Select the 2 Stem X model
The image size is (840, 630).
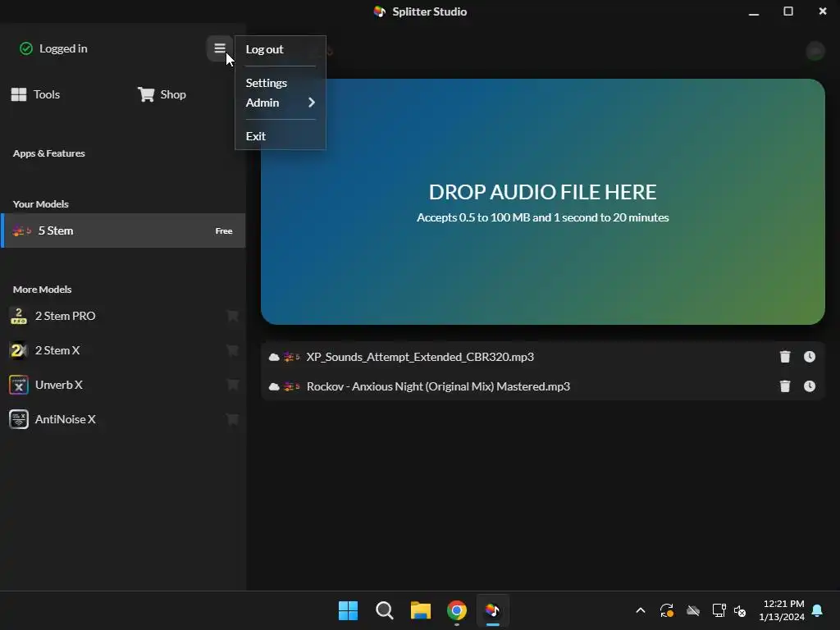tap(123, 350)
